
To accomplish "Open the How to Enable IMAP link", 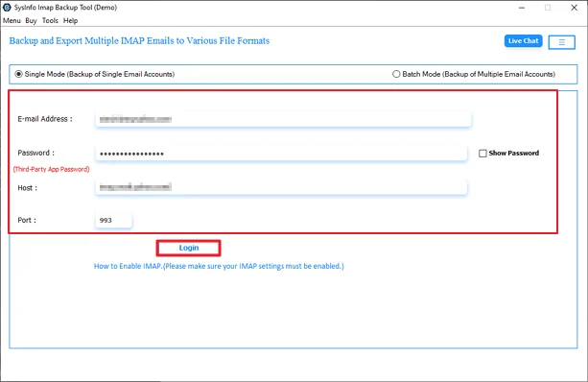I will click(219, 266).
